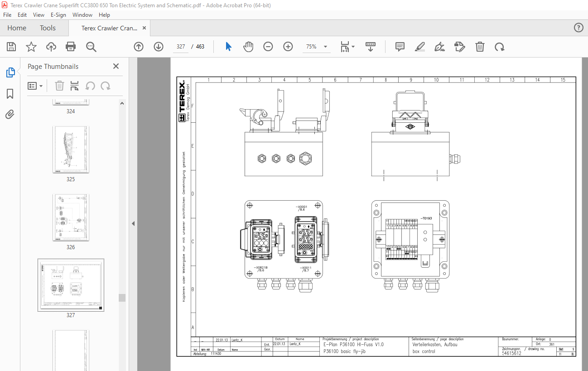This screenshot has width=588, height=371.
Task: Select the Terex Crawler Cran... document tab
Action: click(x=109, y=28)
